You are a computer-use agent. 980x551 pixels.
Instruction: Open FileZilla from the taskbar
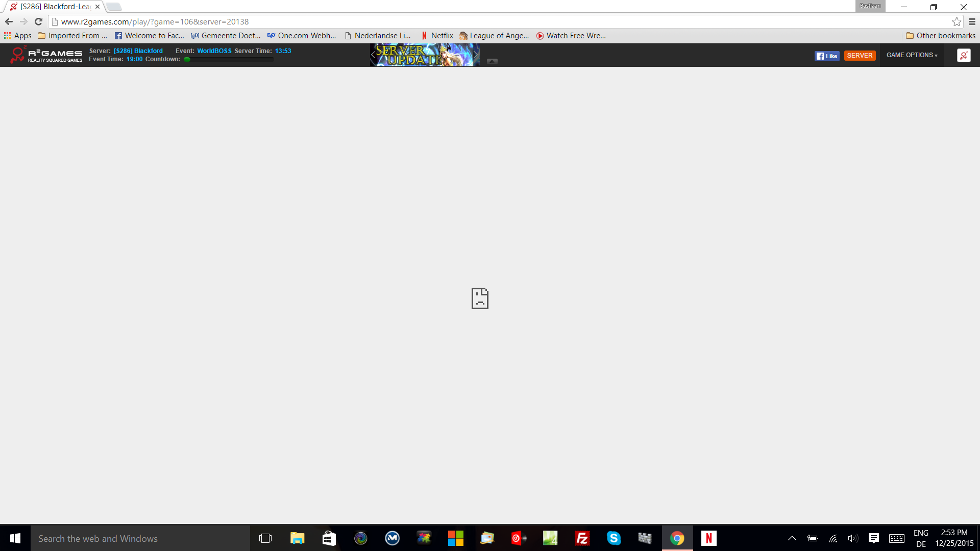(582, 538)
